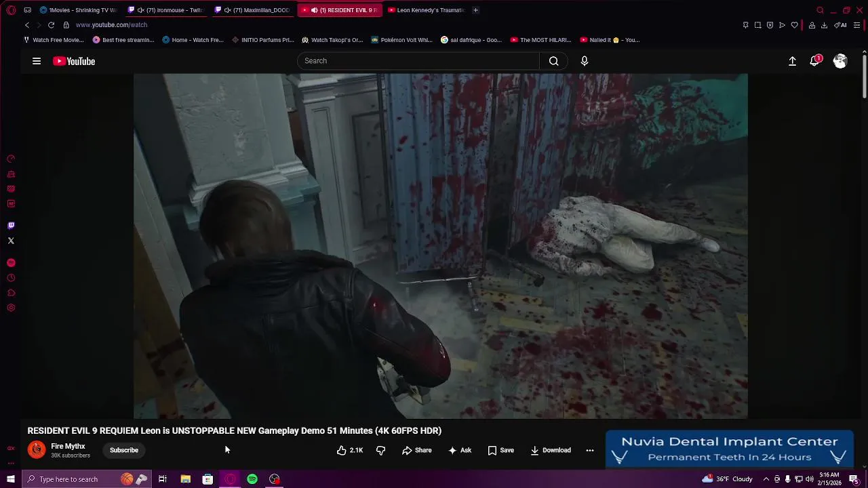Take a snapshot with Opera's toolbar icon

757,25
